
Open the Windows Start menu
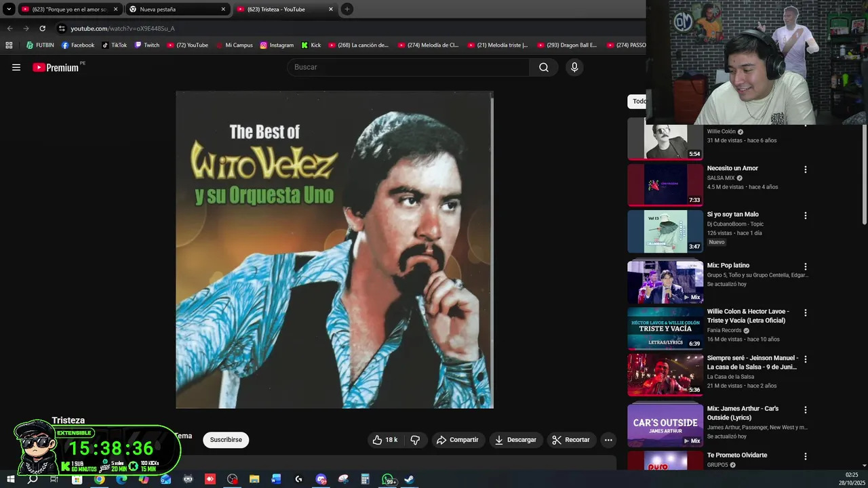coord(10,479)
